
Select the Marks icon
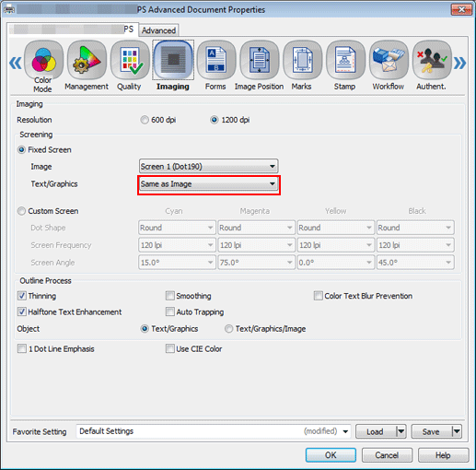[x=303, y=60]
